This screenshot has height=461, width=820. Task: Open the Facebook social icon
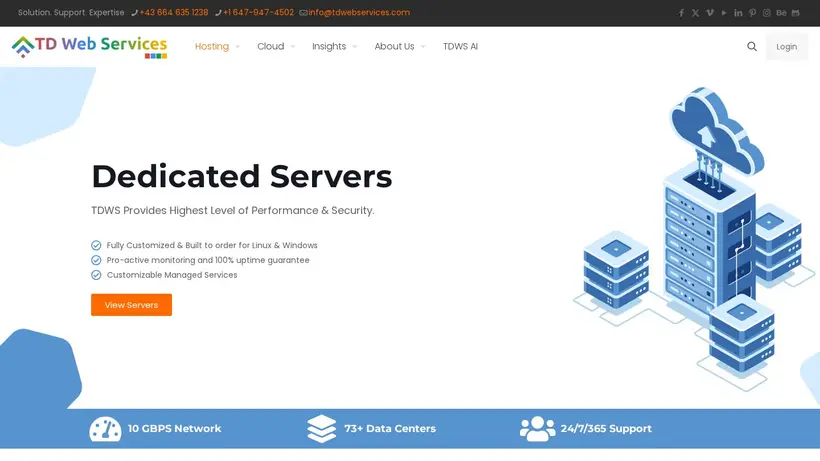pos(681,13)
